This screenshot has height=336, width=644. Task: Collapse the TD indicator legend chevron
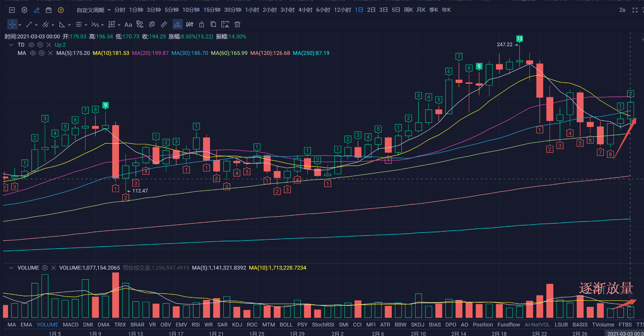point(11,45)
